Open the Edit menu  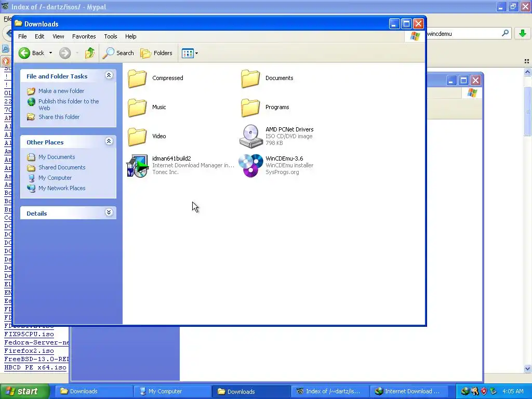(39, 36)
